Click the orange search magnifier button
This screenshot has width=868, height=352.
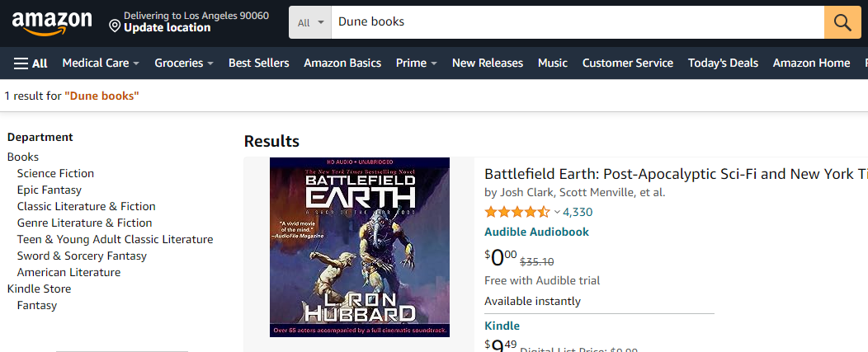842,22
